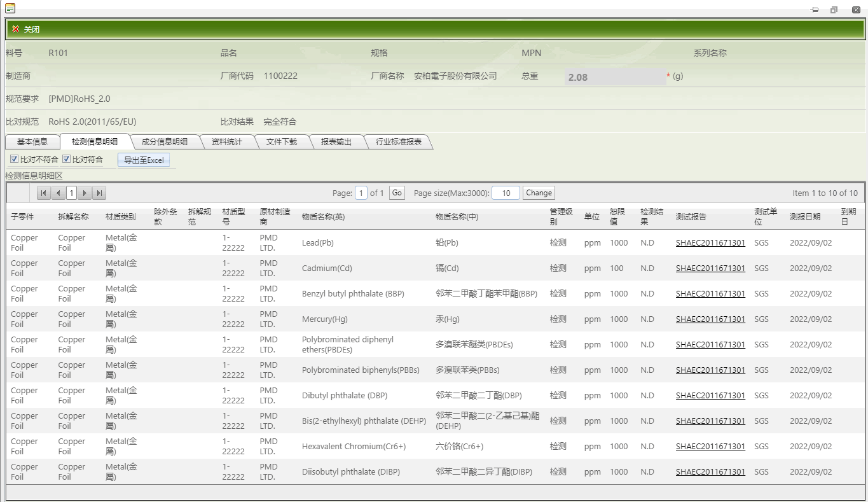Click the 铅(Pb) Chinese name cell
The height and width of the screenshot is (502, 868).
click(x=447, y=243)
